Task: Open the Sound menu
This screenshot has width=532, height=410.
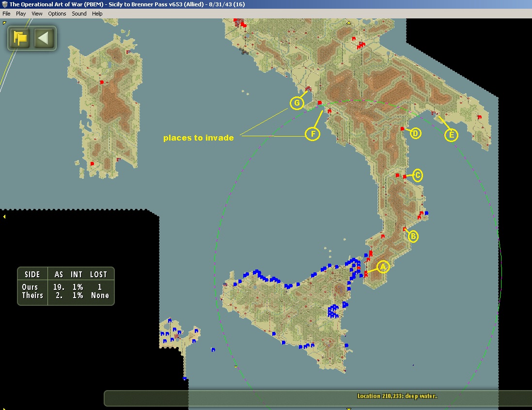Action: pos(79,14)
